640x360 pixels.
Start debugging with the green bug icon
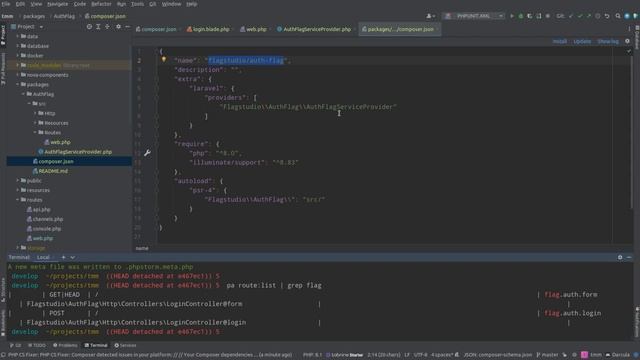(521, 16)
